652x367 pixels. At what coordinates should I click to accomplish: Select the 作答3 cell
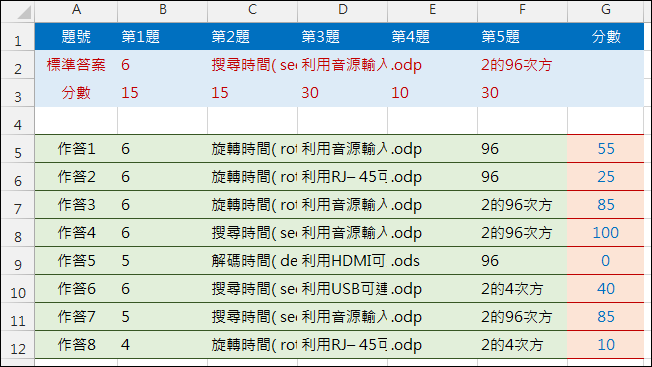click(x=76, y=204)
